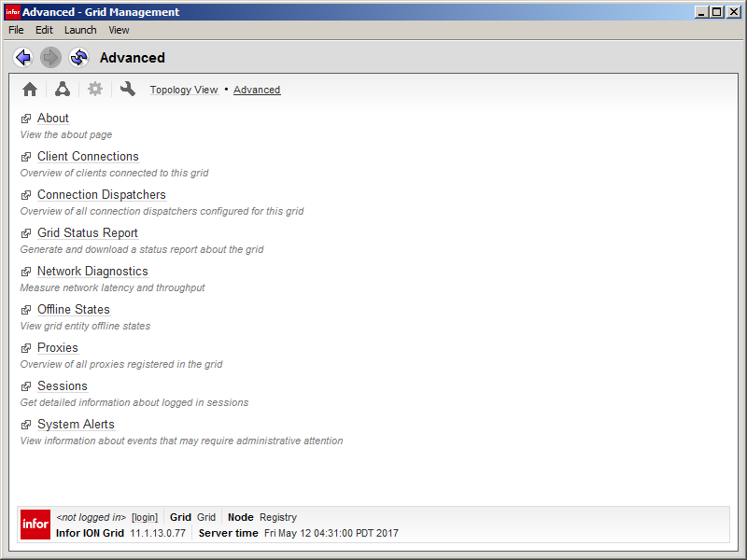The width and height of the screenshot is (747, 560).
Task: Open the Grid Status Report page
Action: pyautogui.click(x=88, y=233)
